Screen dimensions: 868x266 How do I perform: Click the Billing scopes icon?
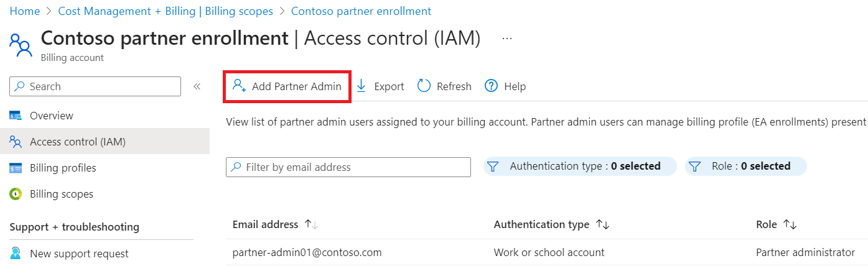[16, 194]
